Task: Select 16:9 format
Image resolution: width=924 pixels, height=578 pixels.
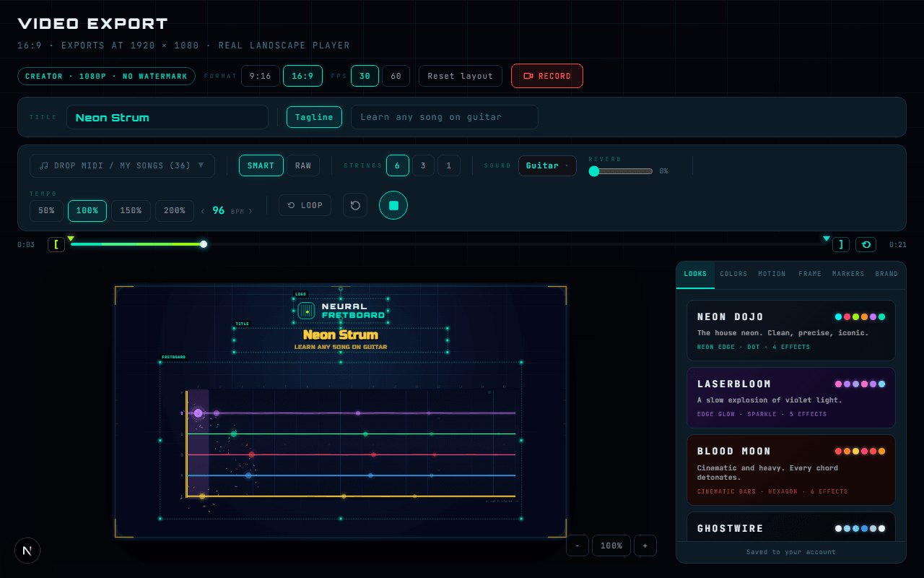Action: pos(302,76)
